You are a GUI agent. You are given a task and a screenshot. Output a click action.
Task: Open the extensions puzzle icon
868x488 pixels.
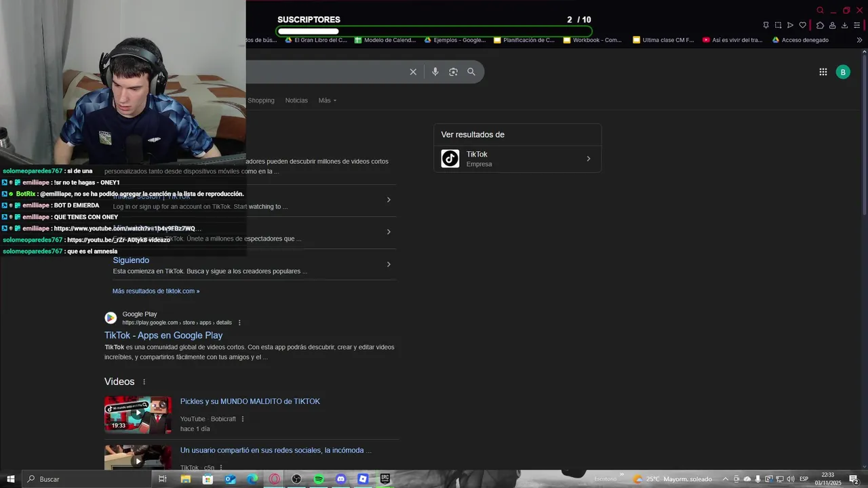pos(820,25)
